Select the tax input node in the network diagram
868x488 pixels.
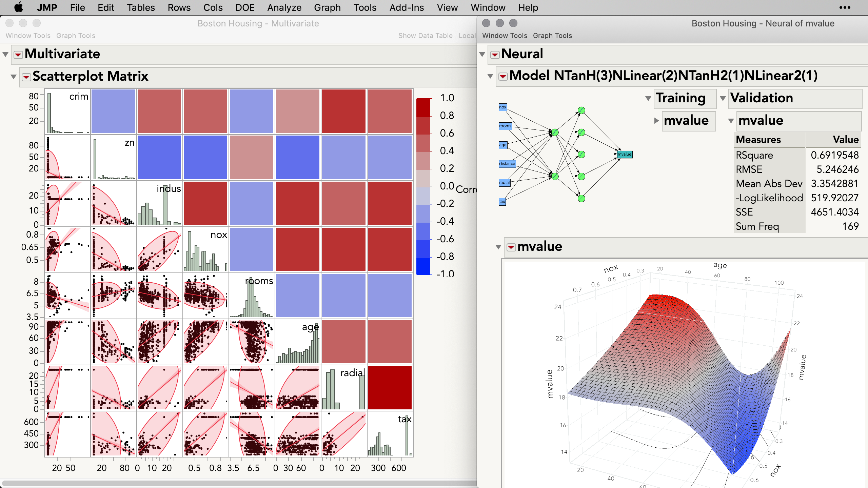[502, 201]
